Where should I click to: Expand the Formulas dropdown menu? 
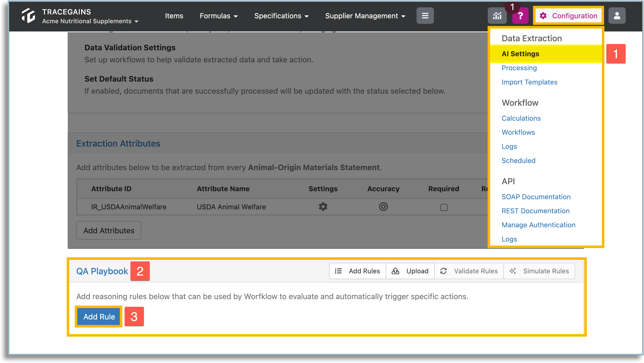[x=219, y=16]
